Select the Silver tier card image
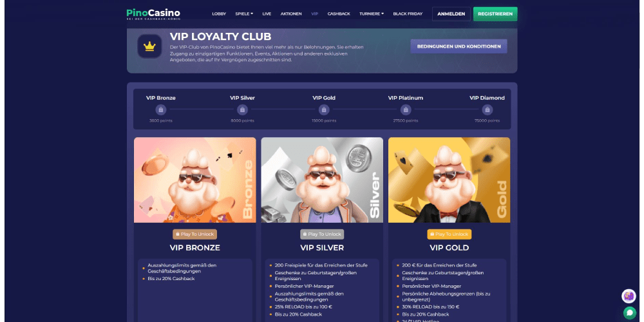This screenshot has height=322, width=644. point(322,180)
